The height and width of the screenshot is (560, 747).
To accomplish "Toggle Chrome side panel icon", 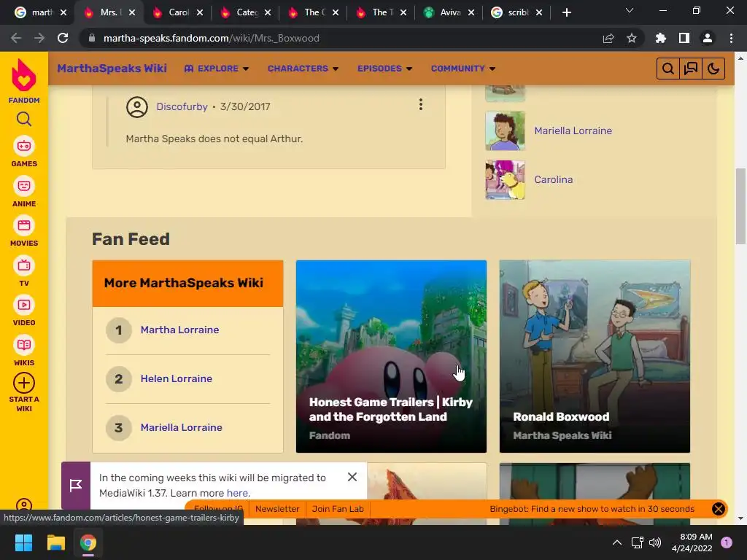I will (684, 38).
